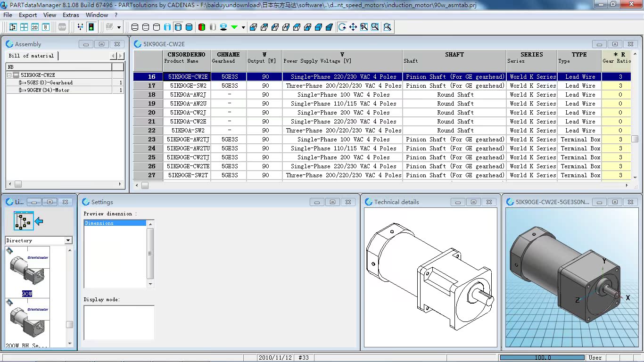Image resolution: width=644 pixels, height=362 pixels.
Task: Select row 23 product 5IK90GE-AW2TJ
Action: click(188, 140)
